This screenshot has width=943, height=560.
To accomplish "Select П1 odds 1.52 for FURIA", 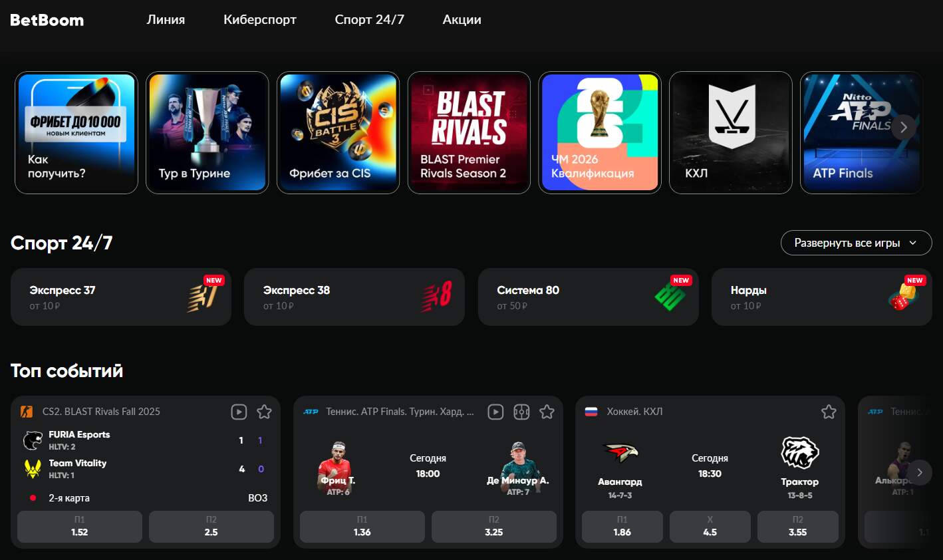I will [x=80, y=527].
